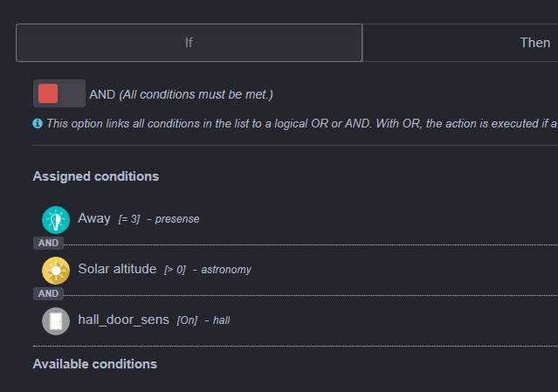Select the Solar altitude condition name
The image size is (558, 392).
coord(117,269)
